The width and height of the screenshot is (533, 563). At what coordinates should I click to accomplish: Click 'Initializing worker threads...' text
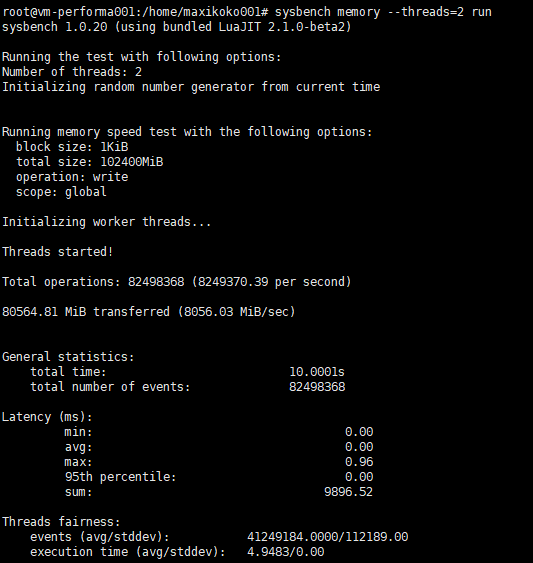[107, 222]
